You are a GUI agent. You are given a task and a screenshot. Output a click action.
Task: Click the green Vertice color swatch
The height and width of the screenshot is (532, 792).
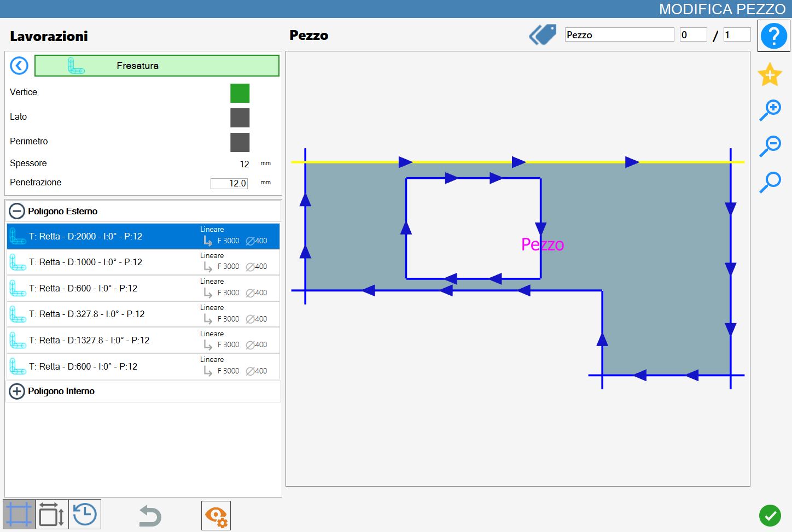tap(240, 93)
